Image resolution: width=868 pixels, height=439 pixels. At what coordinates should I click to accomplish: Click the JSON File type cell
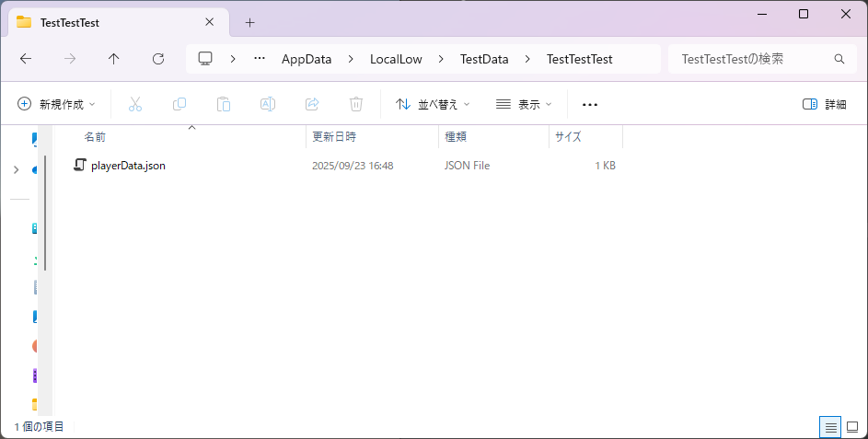coord(468,166)
